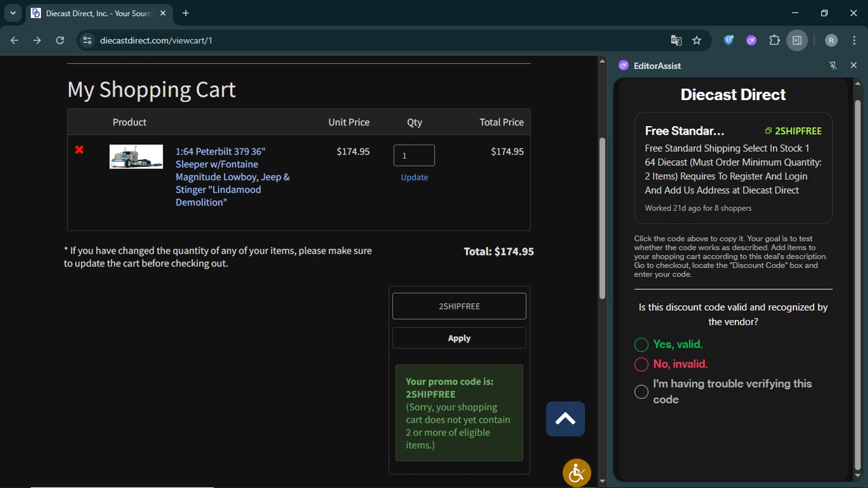Open the 1:64 Peterbilt 379 product link

[x=233, y=177]
